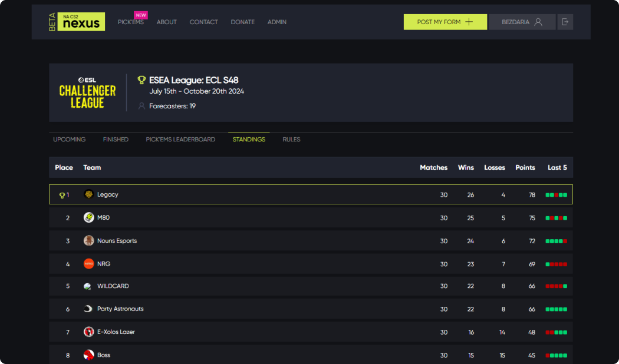Click the E-Xolos Lazer team logo
This screenshot has width=619, height=364.
coord(89,332)
